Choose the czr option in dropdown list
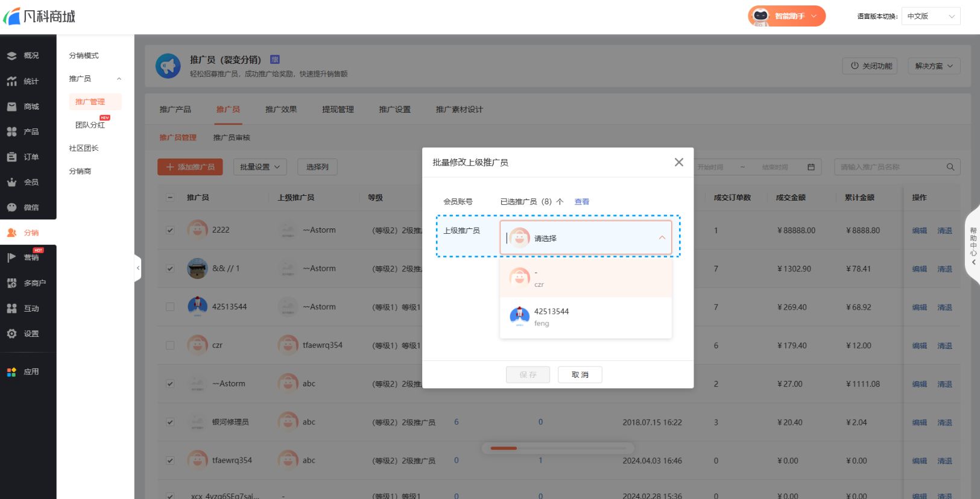This screenshot has height=499, width=980. coord(586,278)
